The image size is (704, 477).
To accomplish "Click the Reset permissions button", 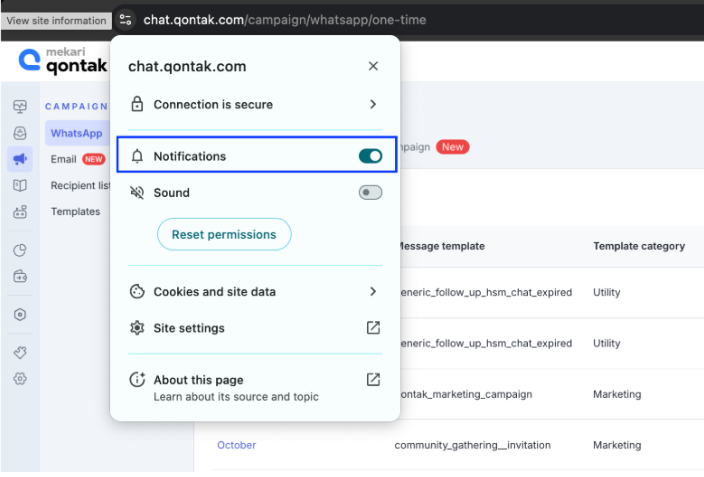I will [x=224, y=234].
